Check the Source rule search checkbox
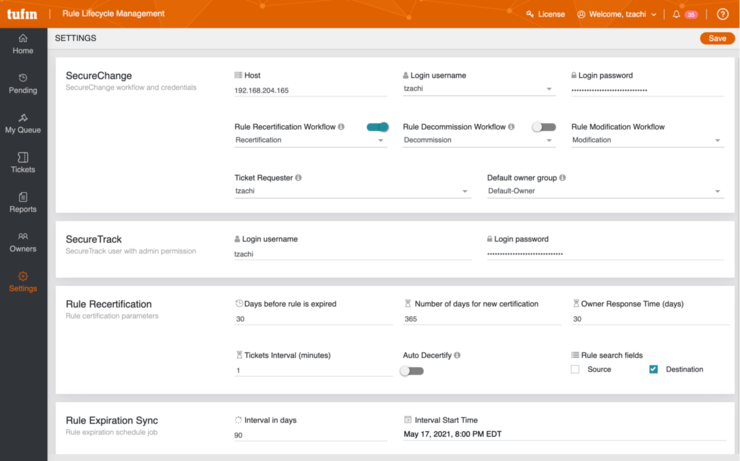This screenshot has height=461, width=740. pyautogui.click(x=575, y=369)
